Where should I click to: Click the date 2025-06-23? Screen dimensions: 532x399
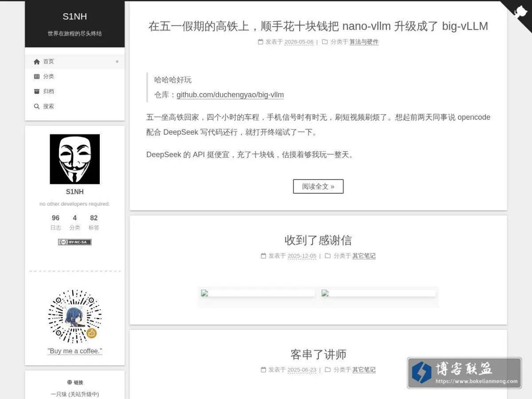[302, 370]
